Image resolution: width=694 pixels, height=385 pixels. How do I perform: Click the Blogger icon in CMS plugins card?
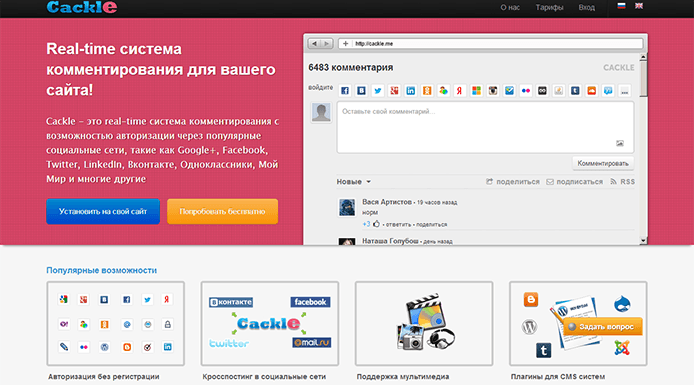tap(531, 300)
